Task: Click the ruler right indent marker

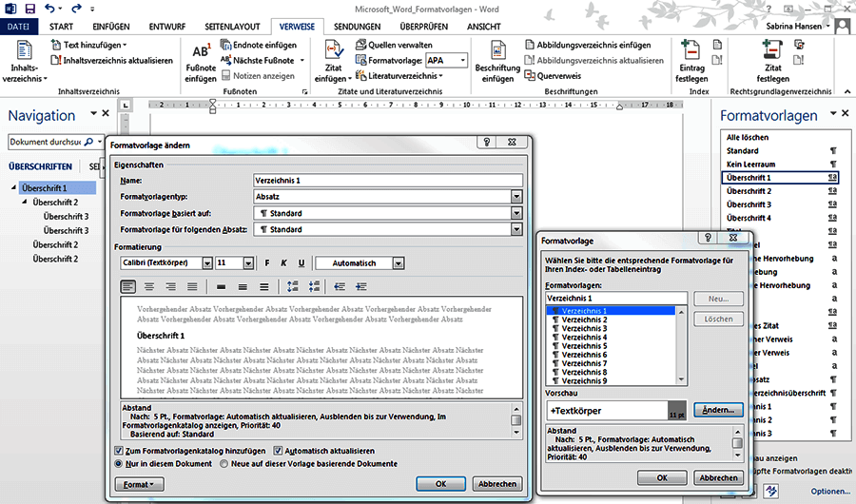Action: (x=619, y=107)
